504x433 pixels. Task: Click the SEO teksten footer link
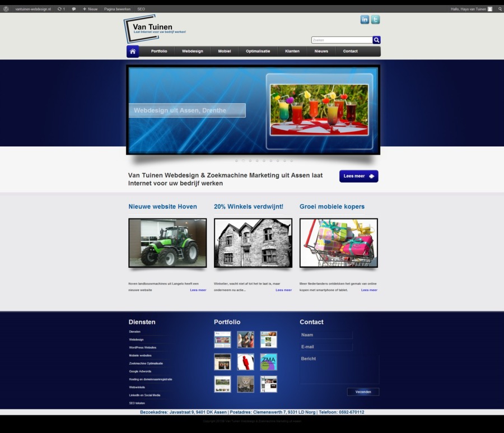[x=137, y=403]
